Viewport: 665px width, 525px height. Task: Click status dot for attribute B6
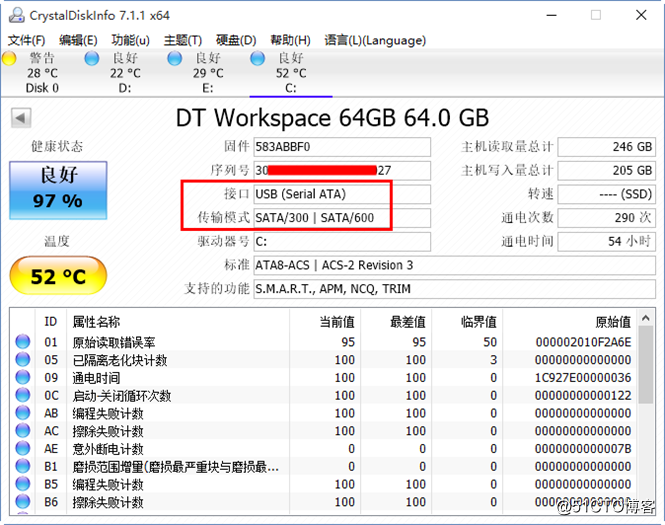tap(23, 502)
